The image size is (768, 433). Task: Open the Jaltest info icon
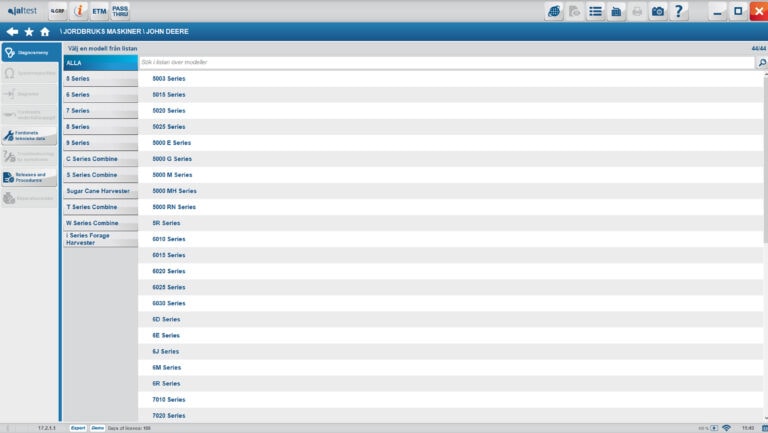click(78, 11)
